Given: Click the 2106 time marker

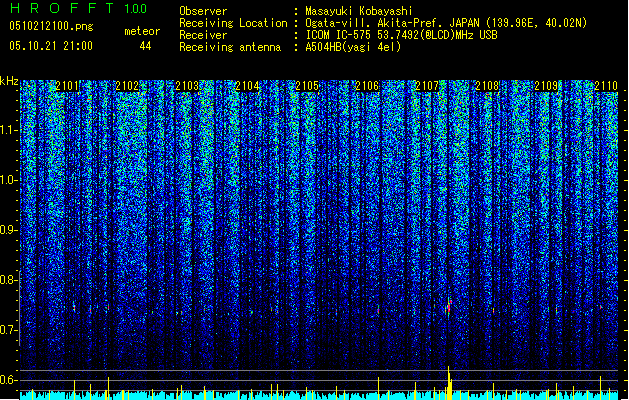Looking at the screenshot, I should coord(367,86).
